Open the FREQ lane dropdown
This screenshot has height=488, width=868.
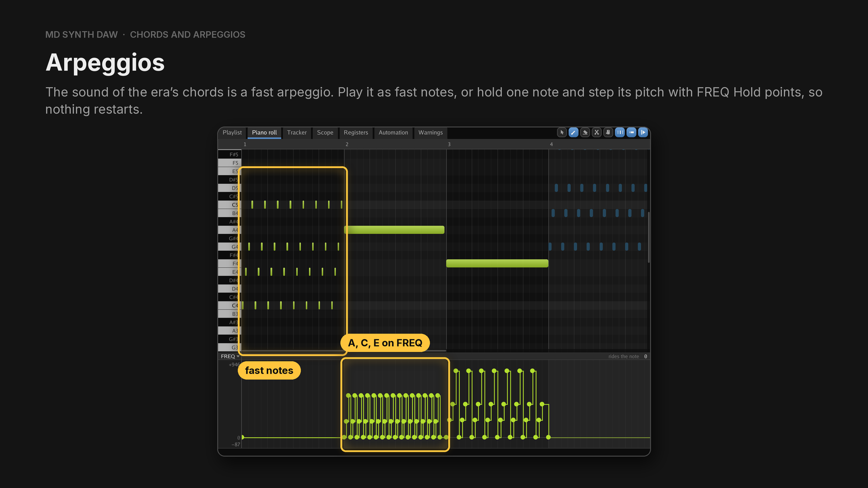click(x=230, y=357)
